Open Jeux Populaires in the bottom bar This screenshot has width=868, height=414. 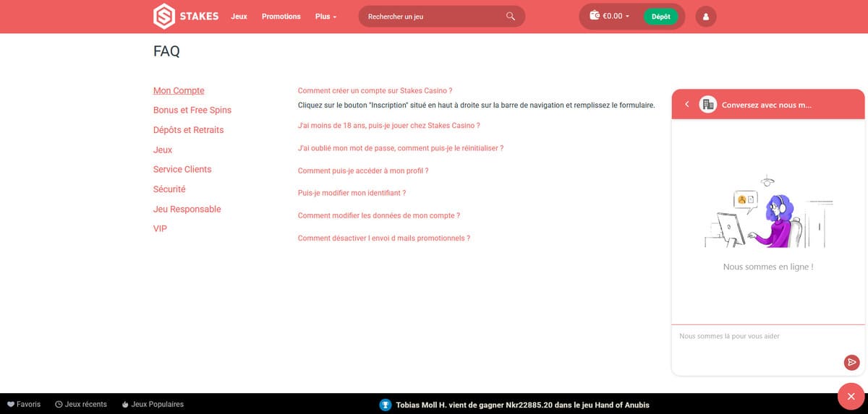tap(153, 405)
